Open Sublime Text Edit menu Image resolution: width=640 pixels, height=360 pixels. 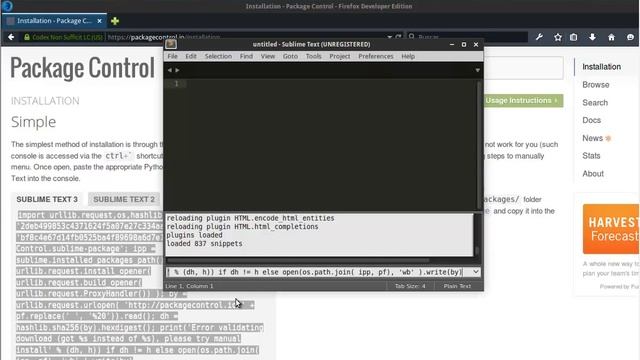[x=191, y=56]
